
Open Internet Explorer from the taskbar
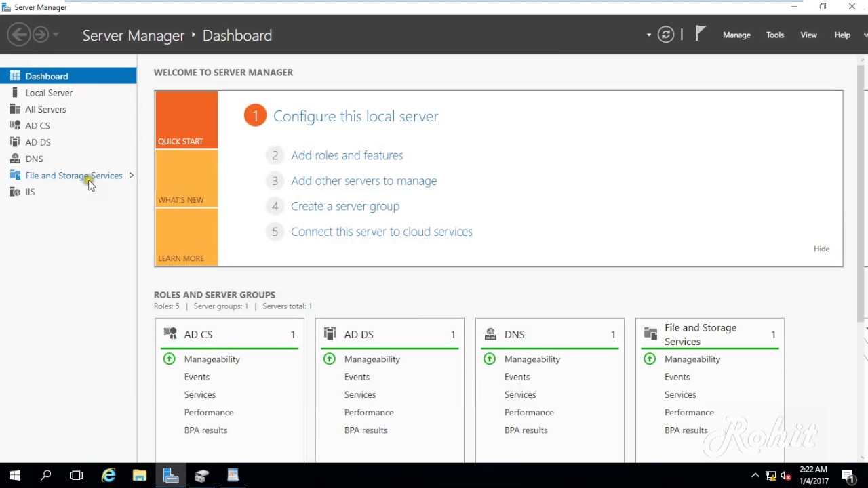click(x=108, y=475)
